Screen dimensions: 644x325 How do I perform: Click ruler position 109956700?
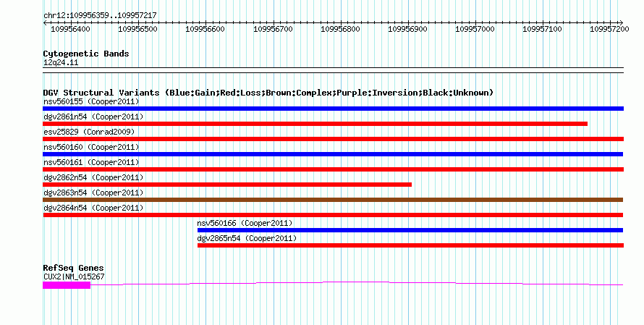273,29
